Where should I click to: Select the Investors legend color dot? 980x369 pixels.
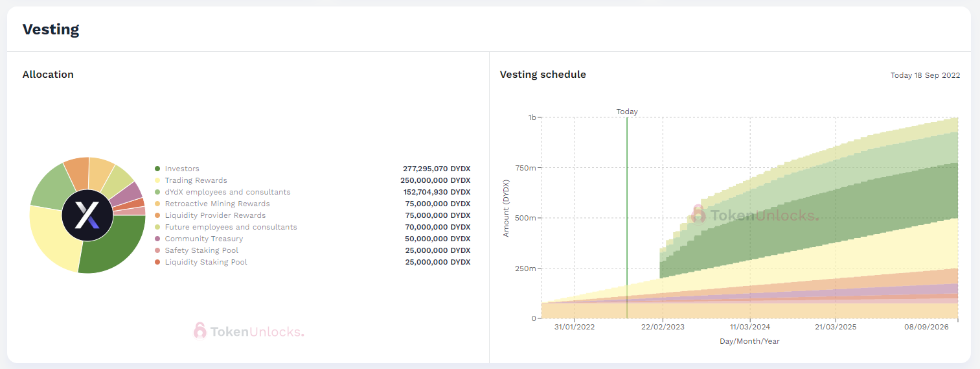(x=157, y=169)
